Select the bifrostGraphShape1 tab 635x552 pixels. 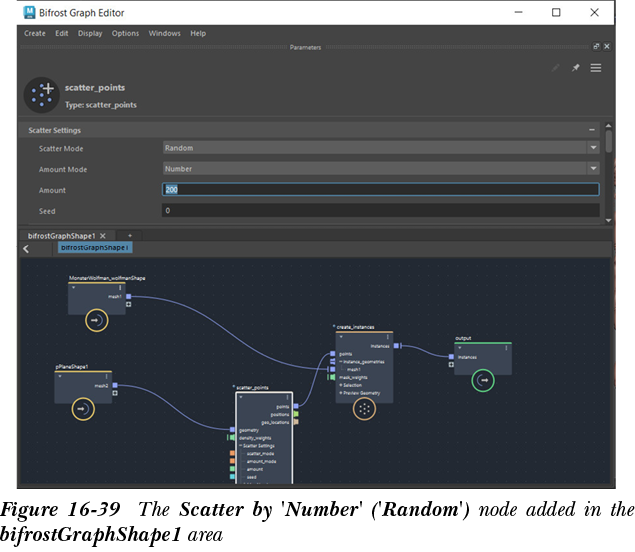coord(59,235)
